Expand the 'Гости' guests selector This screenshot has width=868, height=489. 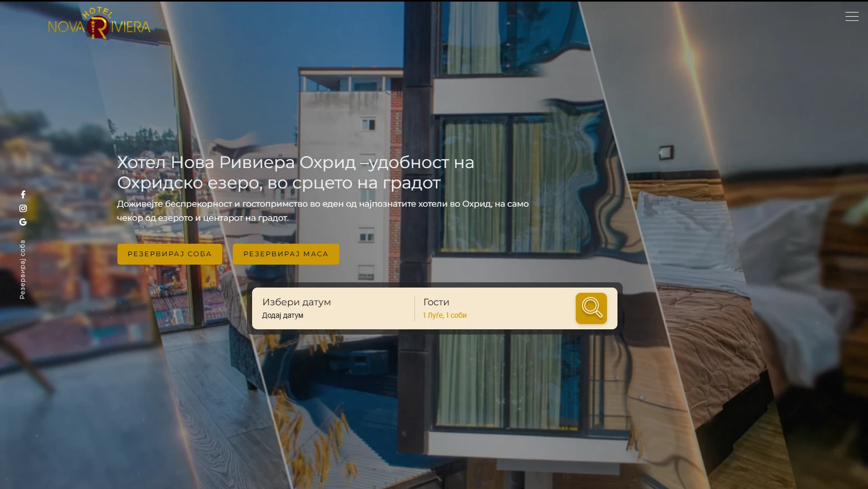[436, 302]
